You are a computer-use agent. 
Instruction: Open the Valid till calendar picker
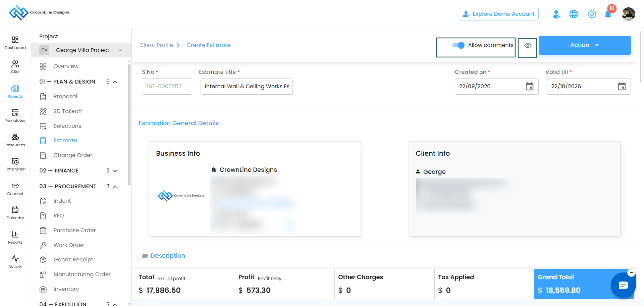click(x=622, y=87)
